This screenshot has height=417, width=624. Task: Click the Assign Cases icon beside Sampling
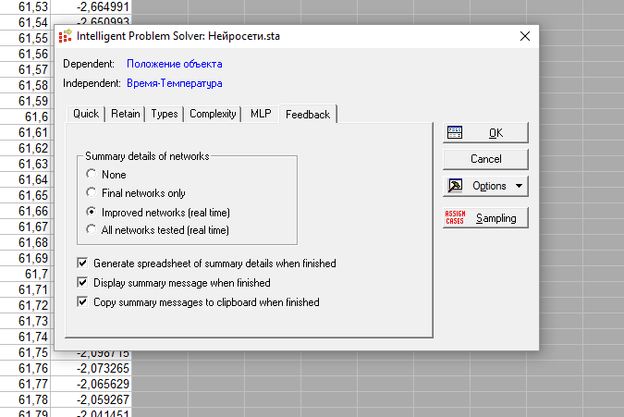point(455,218)
